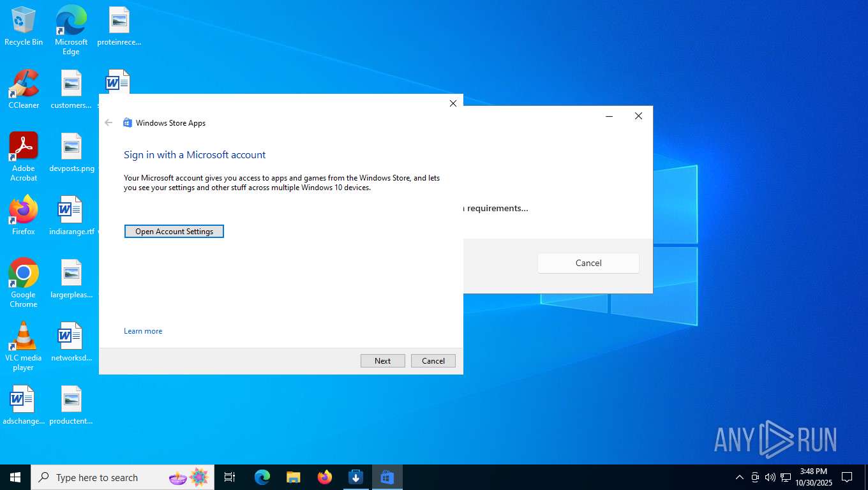Click Cancel in the background installer window
Screen dimensions: 868x490
tap(588, 263)
